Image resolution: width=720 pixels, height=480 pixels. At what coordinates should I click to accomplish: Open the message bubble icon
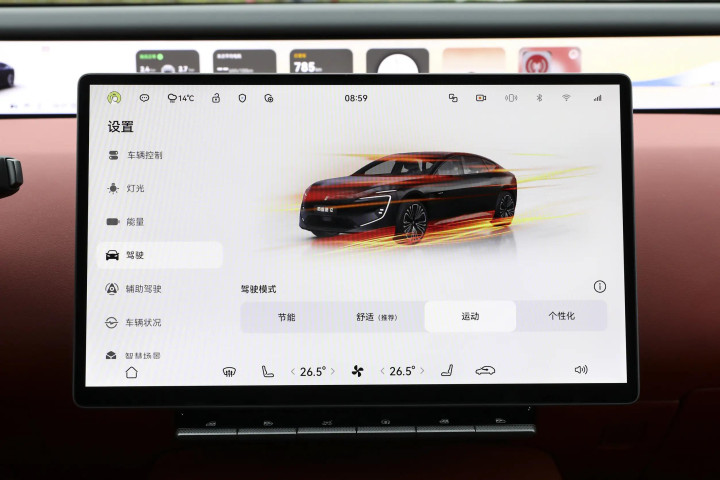tap(144, 98)
